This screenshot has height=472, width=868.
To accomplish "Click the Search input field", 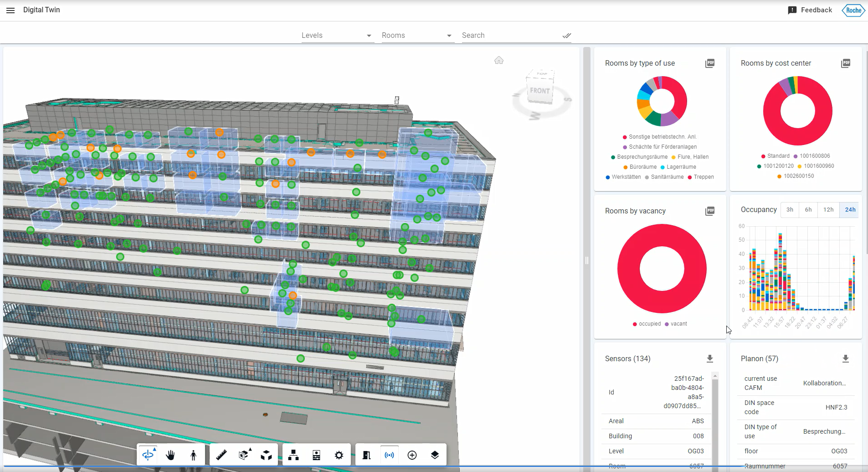I will pyautogui.click(x=510, y=36).
